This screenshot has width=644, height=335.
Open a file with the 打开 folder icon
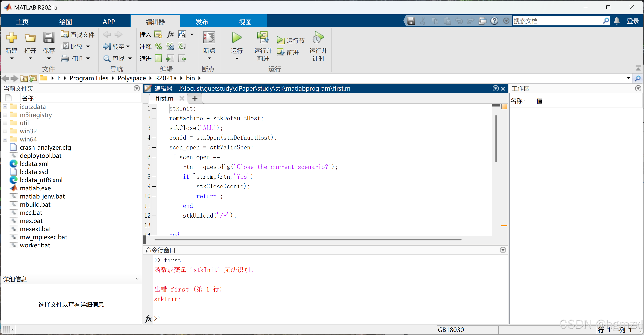tap(30, 38)
